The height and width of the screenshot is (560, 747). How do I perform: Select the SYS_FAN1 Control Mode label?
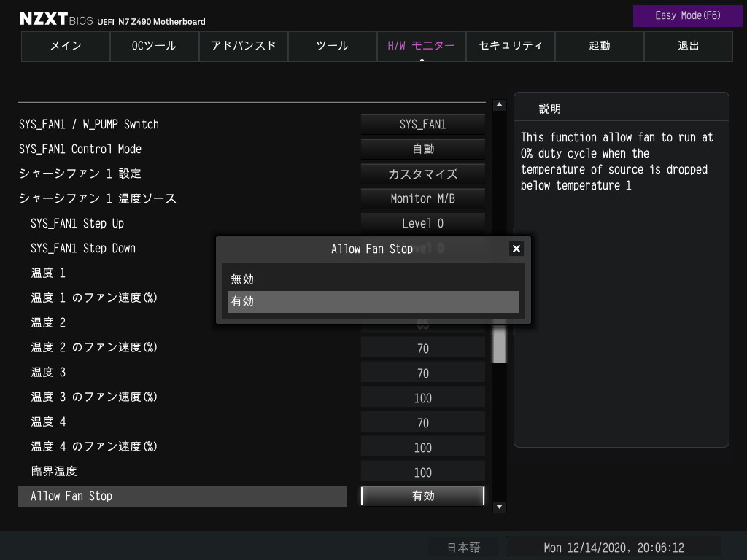(80, 149)
